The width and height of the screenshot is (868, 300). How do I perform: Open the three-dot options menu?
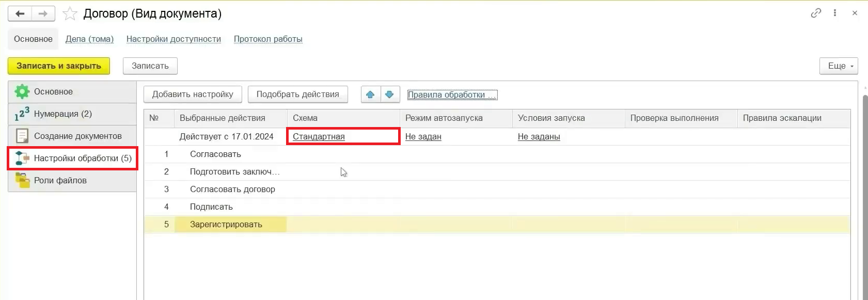point(835,13)
